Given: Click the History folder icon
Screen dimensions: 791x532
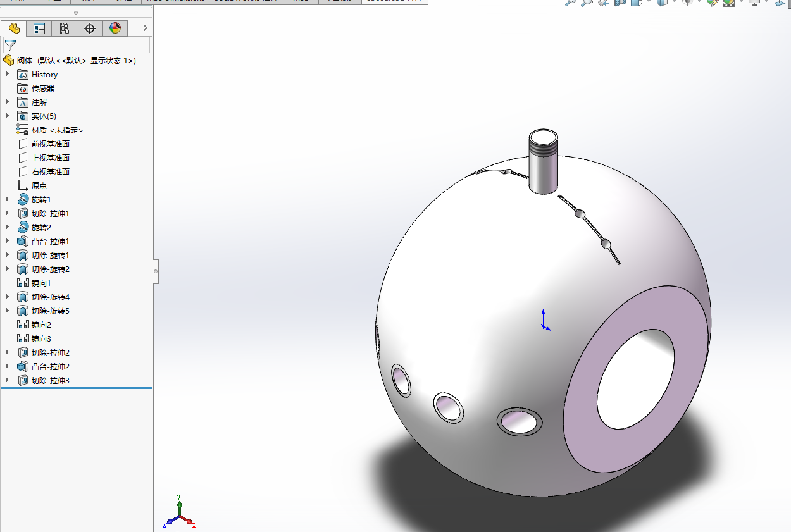Looking at the screenshot, I should [23, 75].
